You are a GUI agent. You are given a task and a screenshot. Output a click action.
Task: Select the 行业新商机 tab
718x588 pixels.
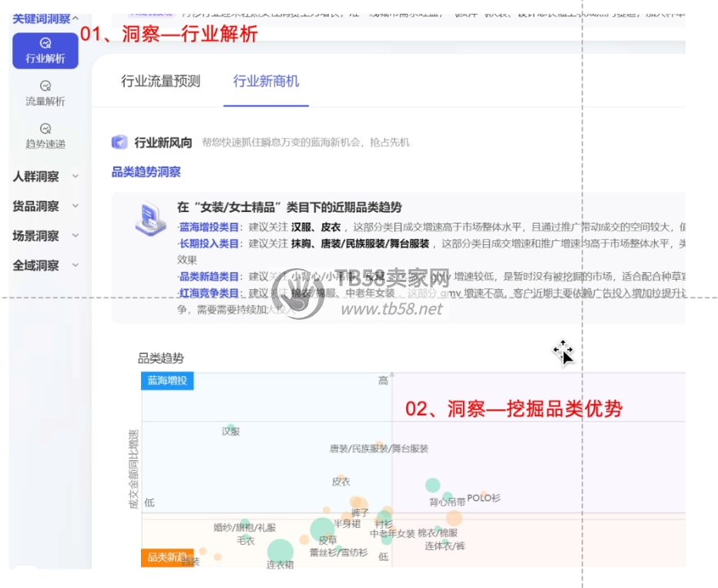click(266, 82)
